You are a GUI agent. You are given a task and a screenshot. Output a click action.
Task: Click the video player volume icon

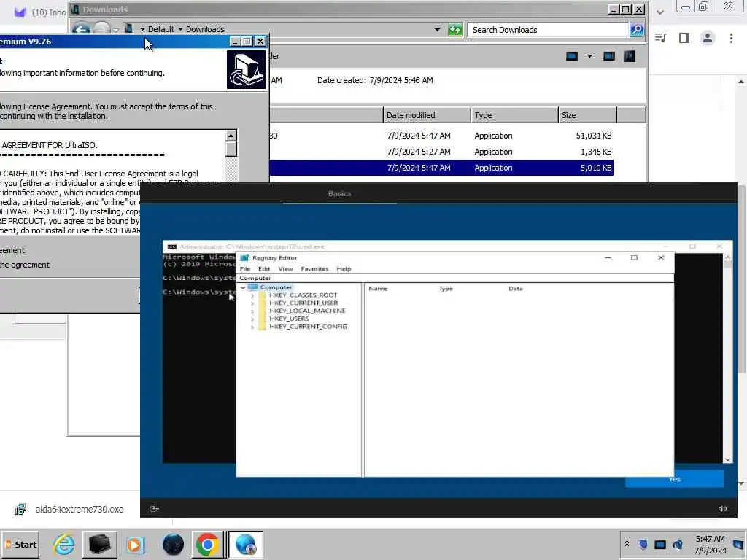coord(722,509)
